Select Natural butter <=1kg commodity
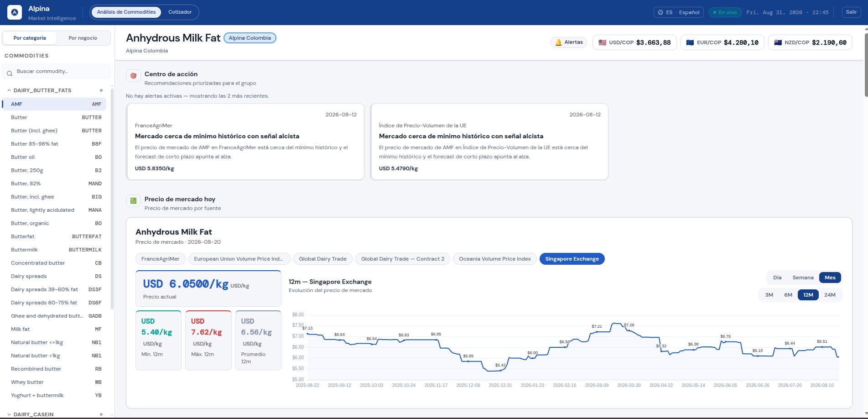 click(54, 342)
